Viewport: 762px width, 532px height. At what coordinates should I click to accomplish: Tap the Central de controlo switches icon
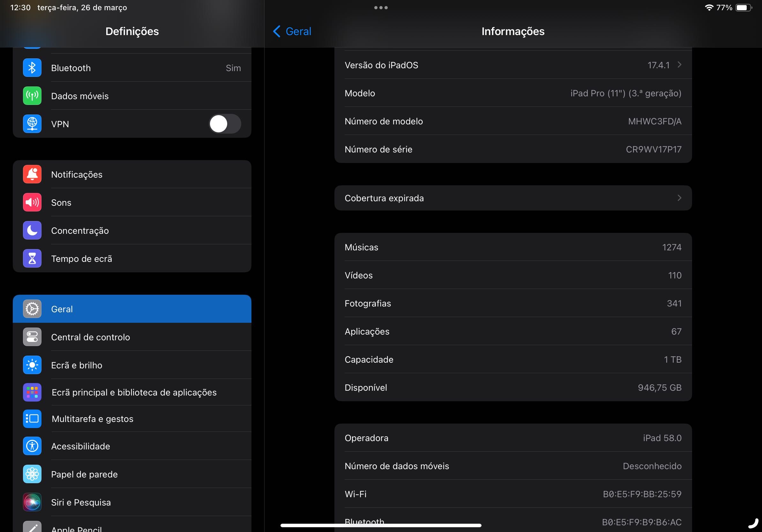tap(32, 337)
